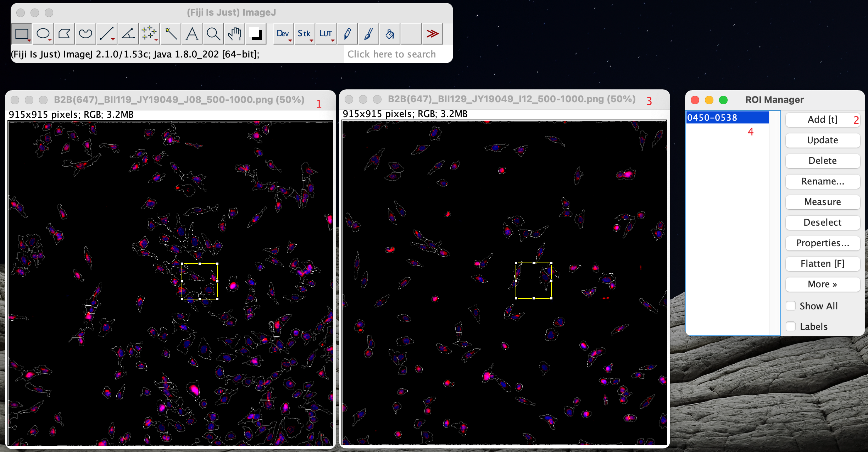
Task: Expand More » options in ROI Manager
Action: [x=822, y=284]
